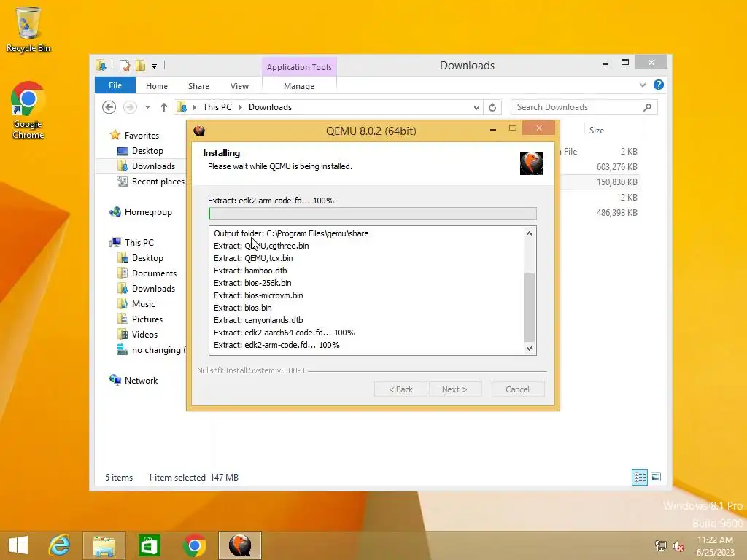Click the Search Downloads input field
This screenshot has width=747, height=560.
tap(577, 107)
